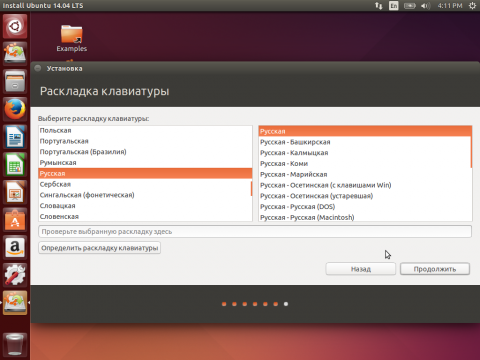
Task: Select Португальская in the language list
Action: pyautogui.click(x=145, y=141)
